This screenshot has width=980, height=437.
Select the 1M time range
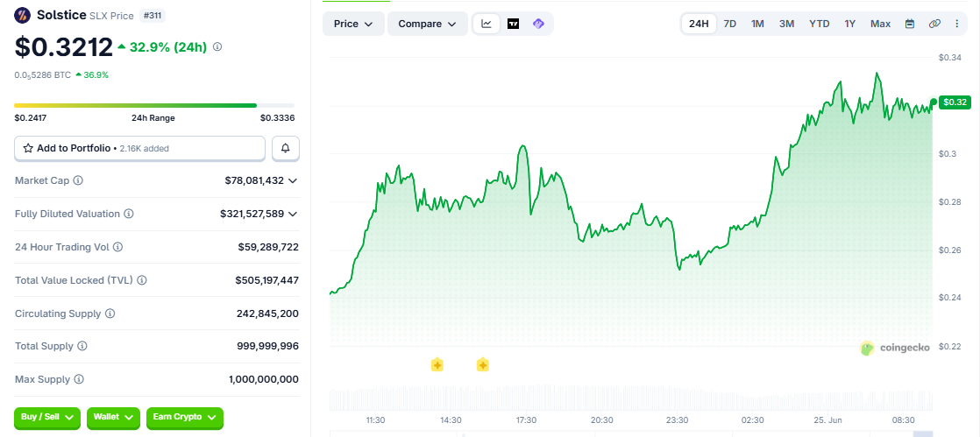757,24
